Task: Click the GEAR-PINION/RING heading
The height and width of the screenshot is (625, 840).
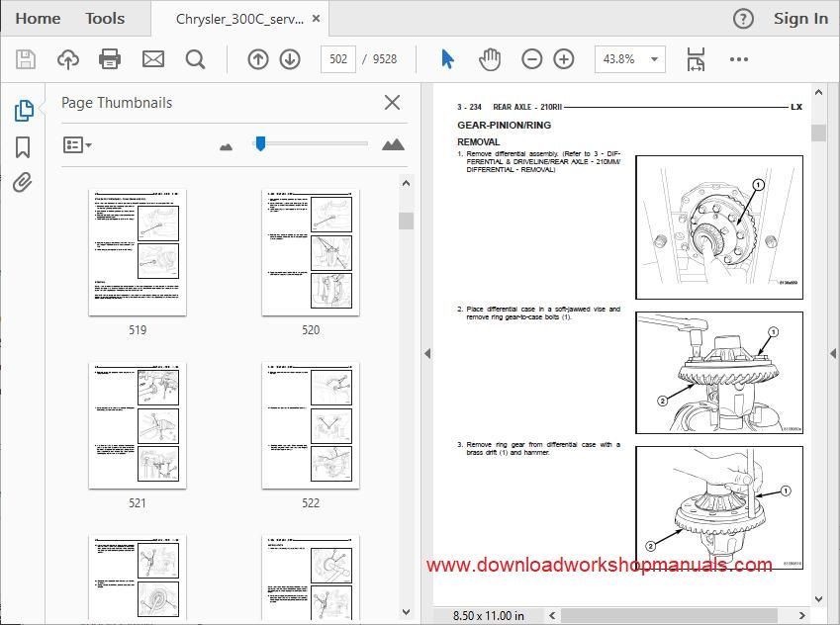Action: pyautogui.click(x=504, y=126)
